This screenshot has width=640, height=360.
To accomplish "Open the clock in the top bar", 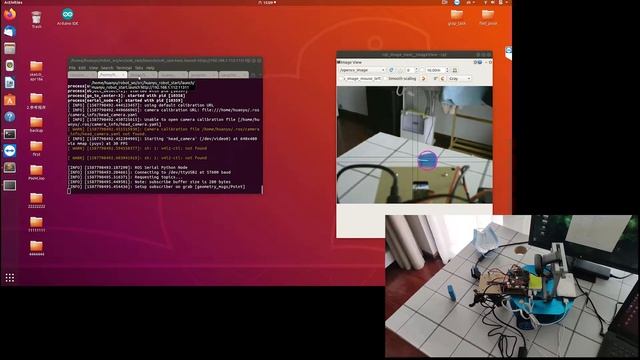I will [268, 2].
